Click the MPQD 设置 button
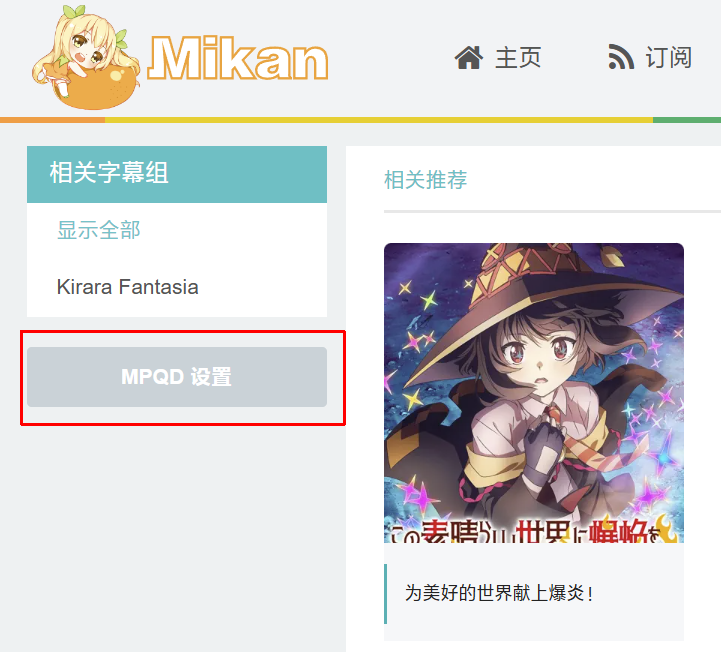Image resolution: width=721 pixels, height=652 pixels. click(177, 377)
